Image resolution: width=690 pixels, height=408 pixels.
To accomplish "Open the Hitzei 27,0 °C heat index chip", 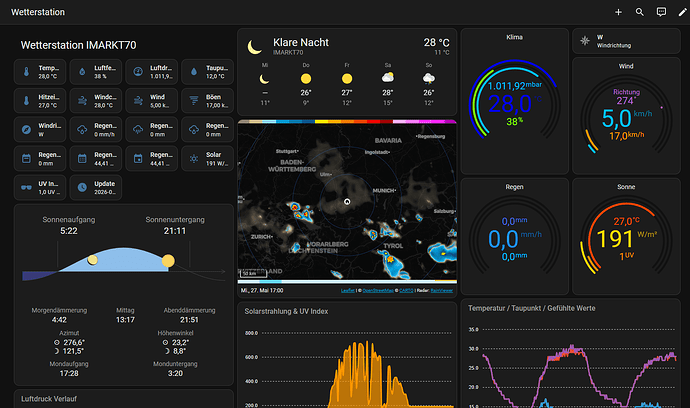I will tap(40, 101).
